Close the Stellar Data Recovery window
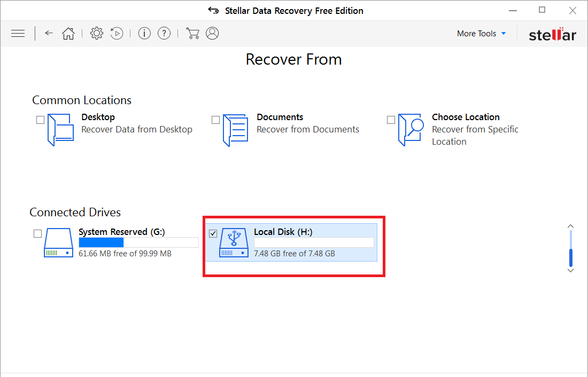The width and height of the screenshot is (588, 377). point(572,11)
